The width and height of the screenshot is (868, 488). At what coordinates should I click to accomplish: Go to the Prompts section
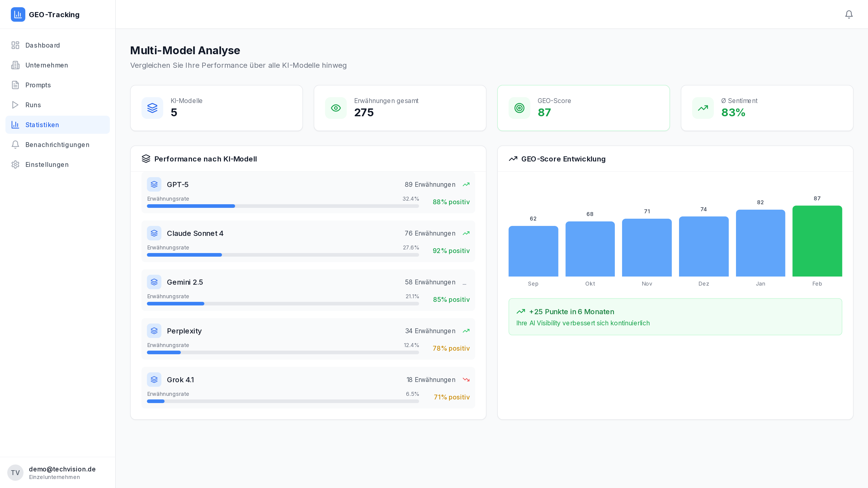coord(38,85)
